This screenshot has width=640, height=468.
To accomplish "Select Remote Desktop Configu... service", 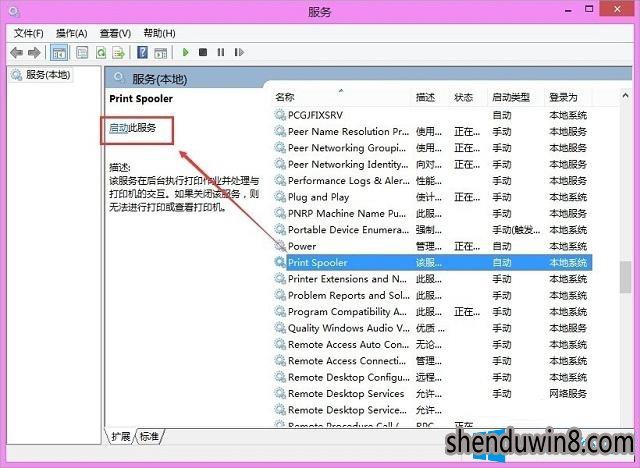I will pyautogui.click(x=433, y=377).
